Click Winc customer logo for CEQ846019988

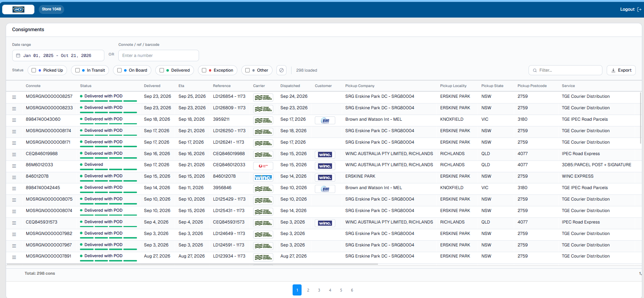[x=325, y=154]
